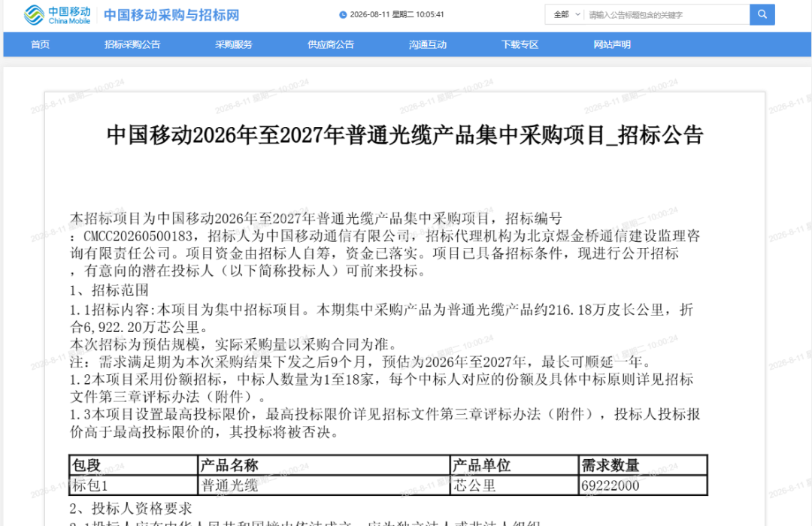The width and height of the screenshot is (812, 526).
Task: Click the blue search magnifier button
Action: (762, 14)
